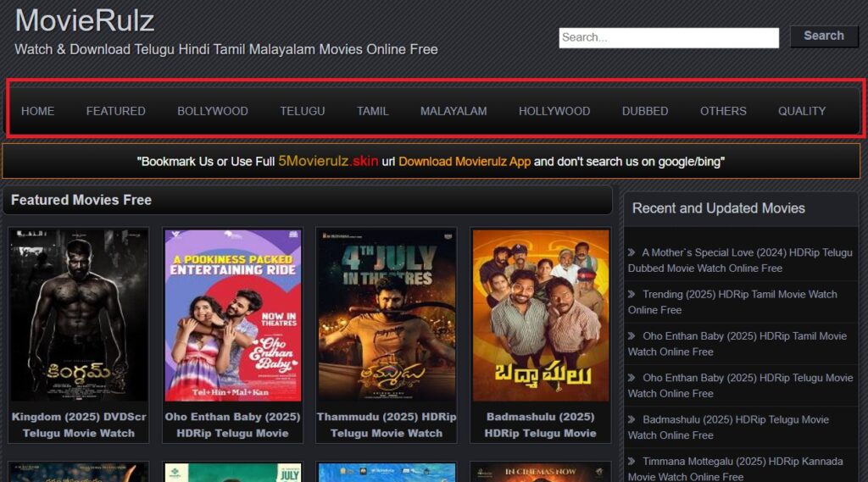Click the site tagline under MovieRulz
Screen dimensions: 868x482
[225, 49]
